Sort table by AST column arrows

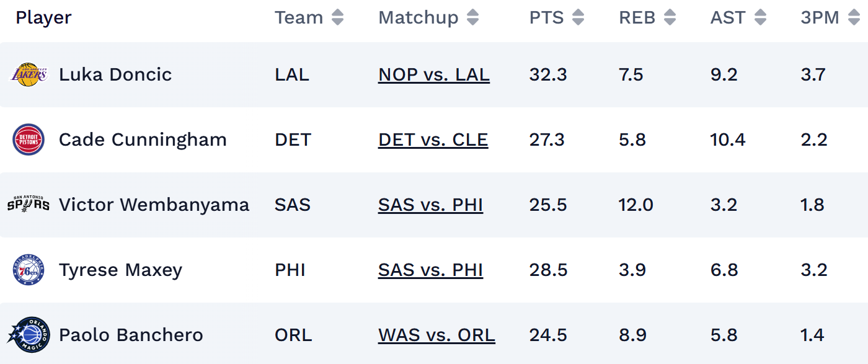click(760, 17)
